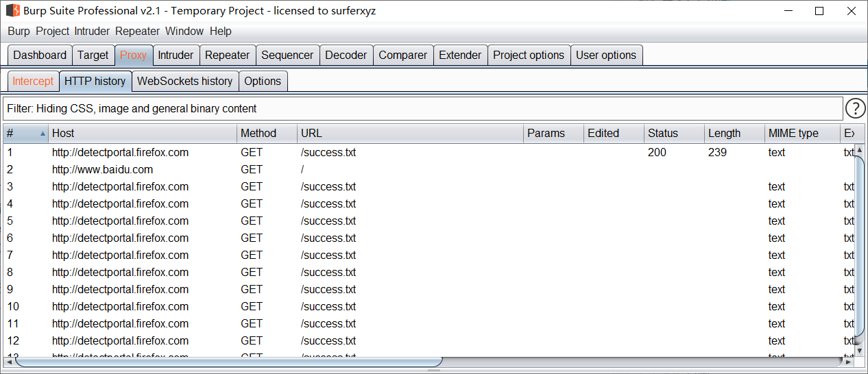Select request row number 11
Image resolution: width=868 pixels, height=374 pixels.
click(429, 323)
